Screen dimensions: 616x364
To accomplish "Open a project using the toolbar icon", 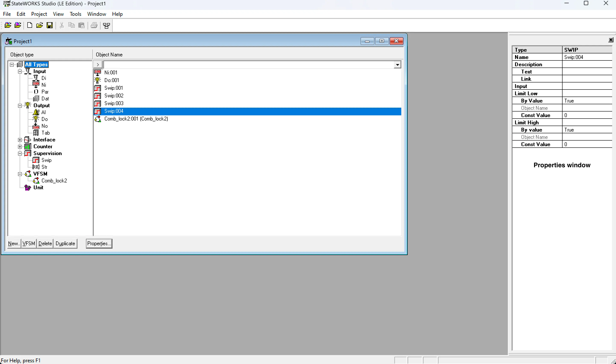I will [40, 25].
